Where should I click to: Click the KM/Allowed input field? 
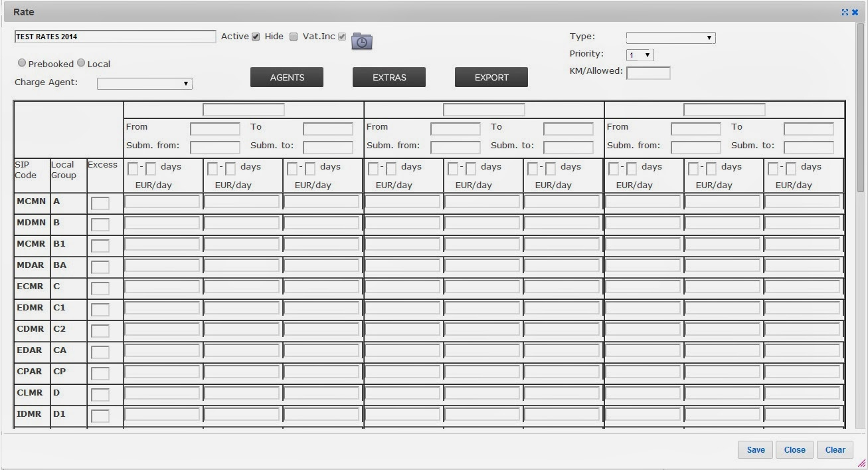click(648, 72)
